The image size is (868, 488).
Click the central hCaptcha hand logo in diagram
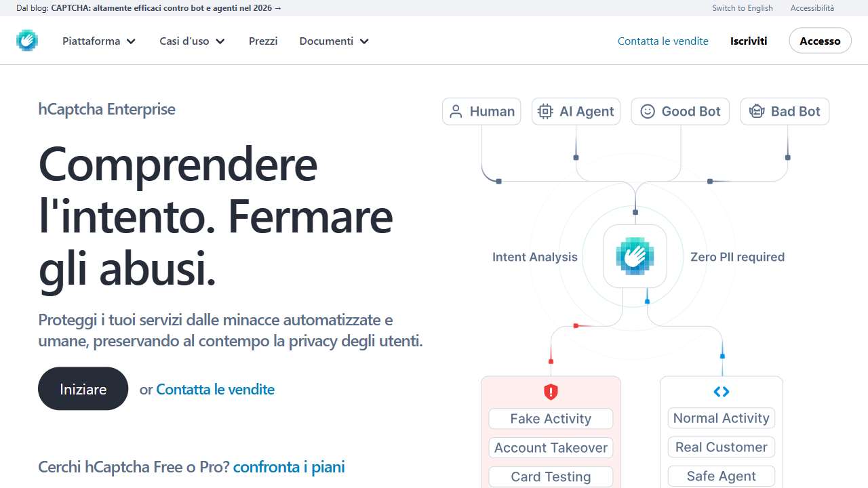point(635,256)
